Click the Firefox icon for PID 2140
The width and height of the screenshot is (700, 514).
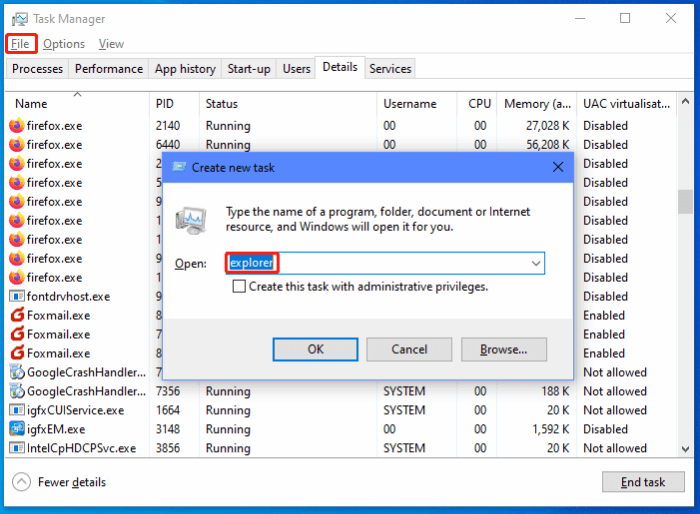click(x=17, y=125)
